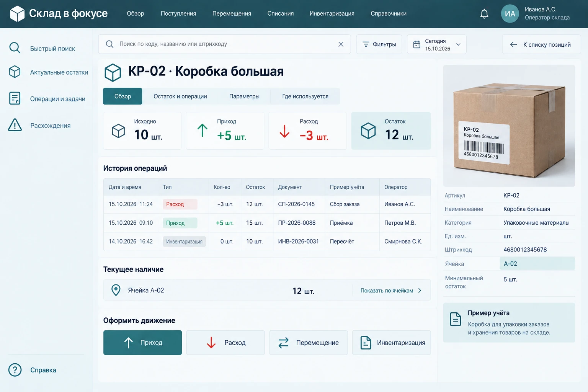Click the cube icon beside the КР-02 title
This screenshot has height=392, width=588.
(x=113, y=72)
